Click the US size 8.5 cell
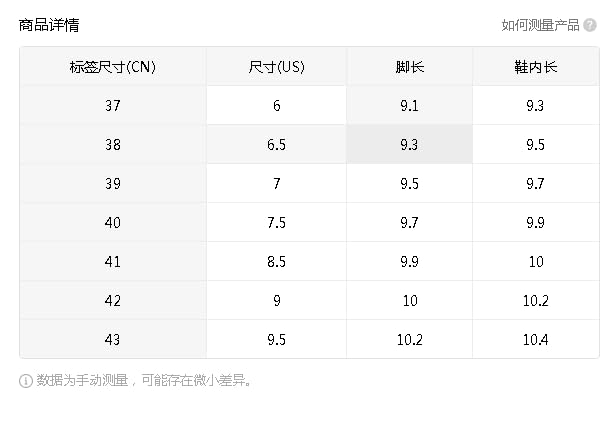 click(276, 262)
